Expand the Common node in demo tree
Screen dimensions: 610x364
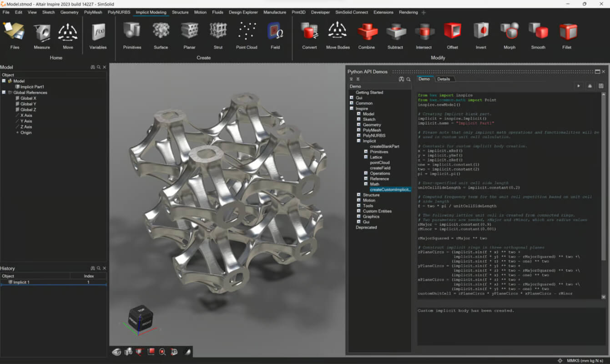[352, 103]
